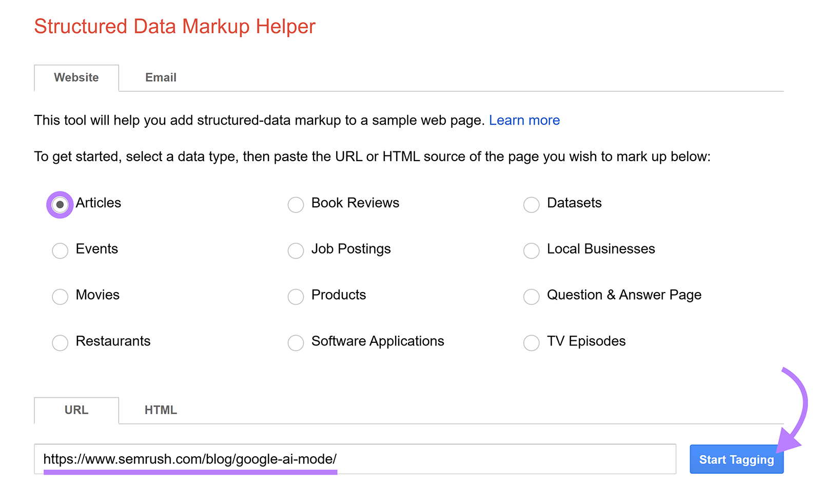Select the Events radio button
821x504 pixels.
(x=60, y=250)
